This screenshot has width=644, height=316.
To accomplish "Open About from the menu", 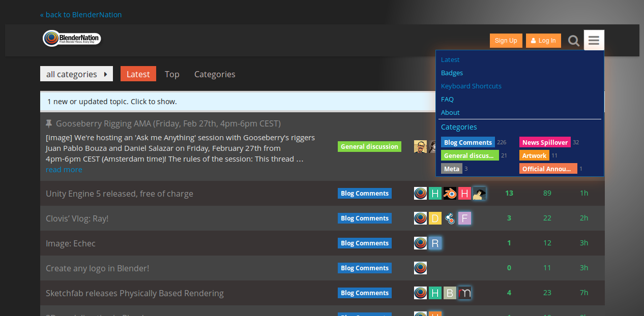I will [450, 112].
